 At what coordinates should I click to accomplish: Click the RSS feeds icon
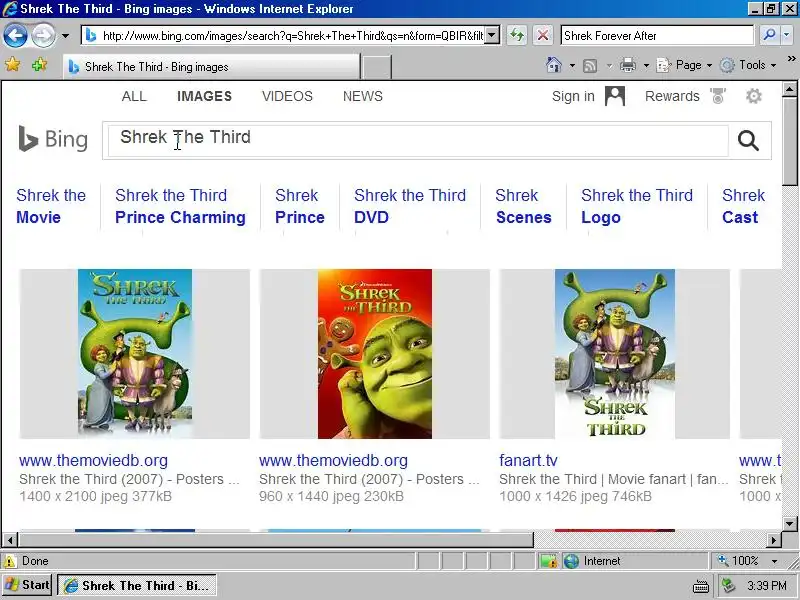(590, 65)
